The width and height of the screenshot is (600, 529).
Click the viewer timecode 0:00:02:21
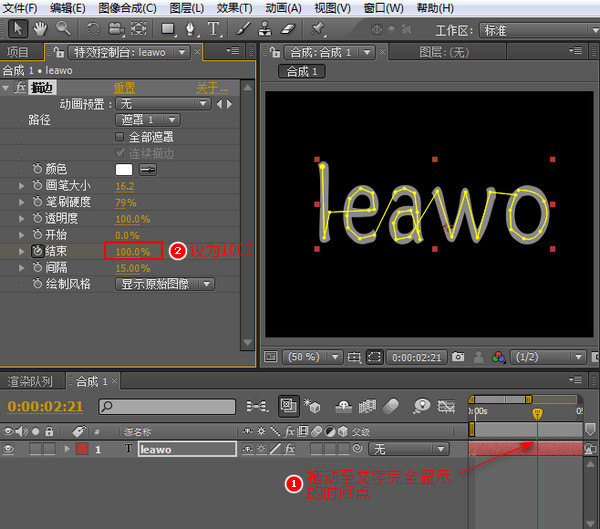coord(417,358)
